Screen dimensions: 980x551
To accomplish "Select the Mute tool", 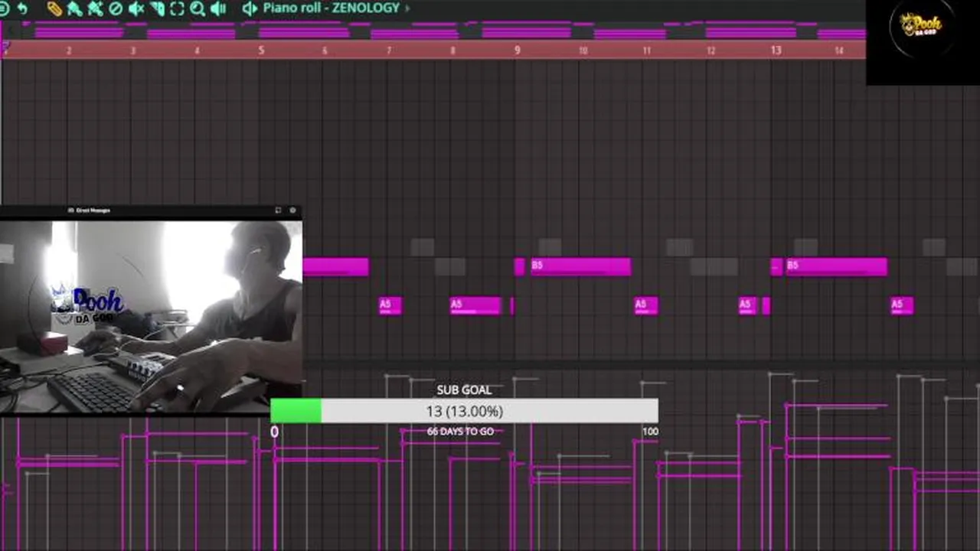I will pos(136,8).
